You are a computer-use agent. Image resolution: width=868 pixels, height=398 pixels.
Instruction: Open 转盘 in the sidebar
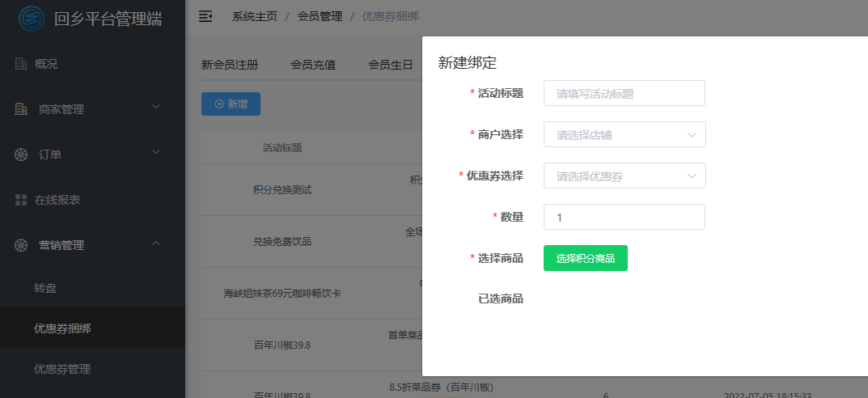click(45, 288)
